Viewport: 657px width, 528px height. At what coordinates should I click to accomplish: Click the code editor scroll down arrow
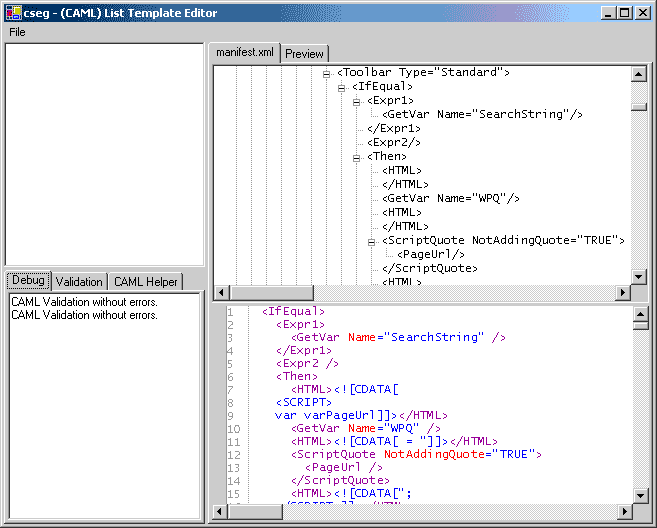click(x=641, y=496)
